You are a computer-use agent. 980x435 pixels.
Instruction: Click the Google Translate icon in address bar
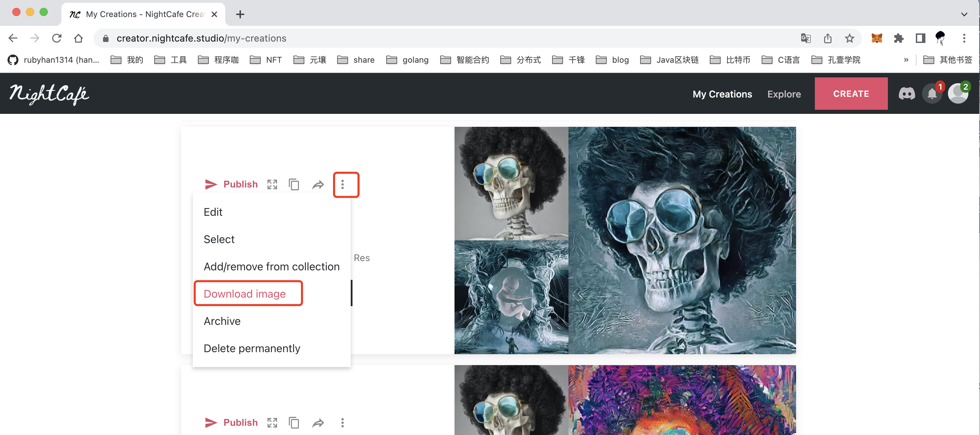806,38
